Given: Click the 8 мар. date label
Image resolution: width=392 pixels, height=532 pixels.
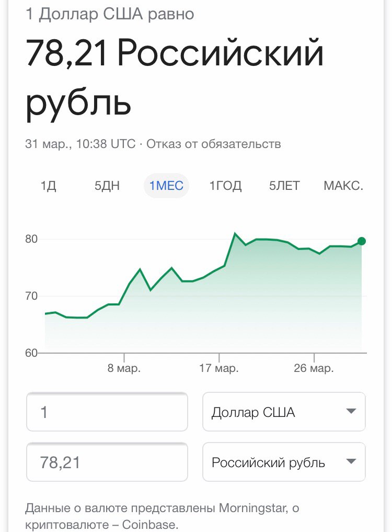Looking at the screenshot, I should (124, 368).
